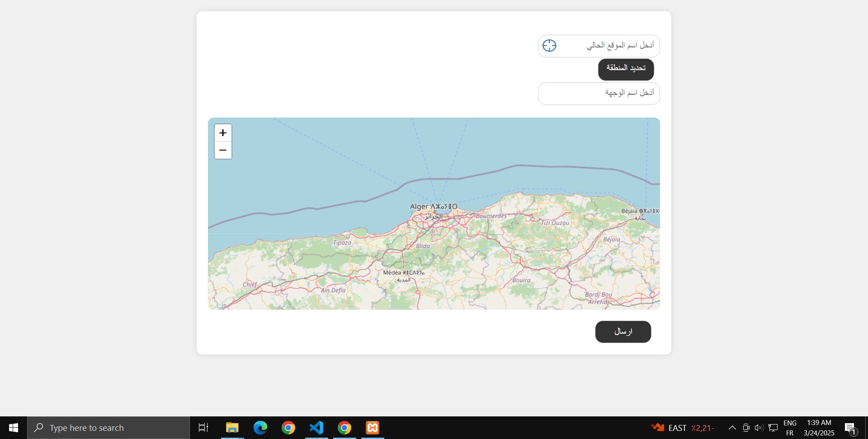The image size is (868, 439).
Task: Zoom out on the map
Action: (223, 150)
